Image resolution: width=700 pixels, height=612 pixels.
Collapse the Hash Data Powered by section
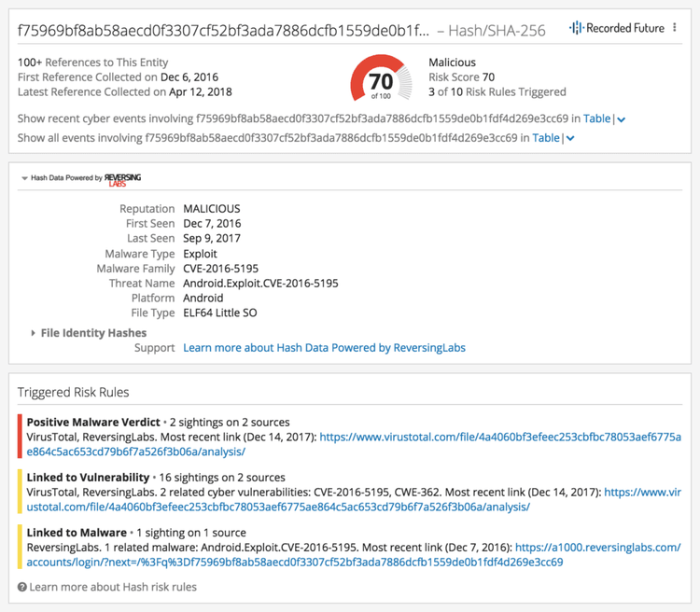[25, 177]
